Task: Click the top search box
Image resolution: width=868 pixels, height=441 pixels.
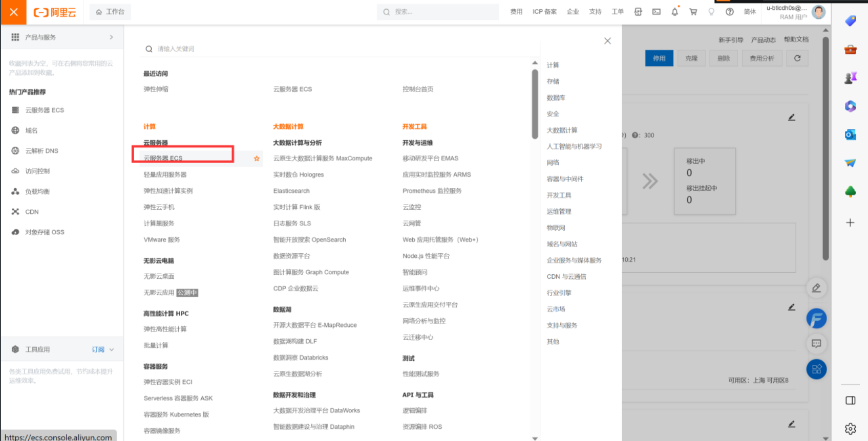Action: click(438, 12)
